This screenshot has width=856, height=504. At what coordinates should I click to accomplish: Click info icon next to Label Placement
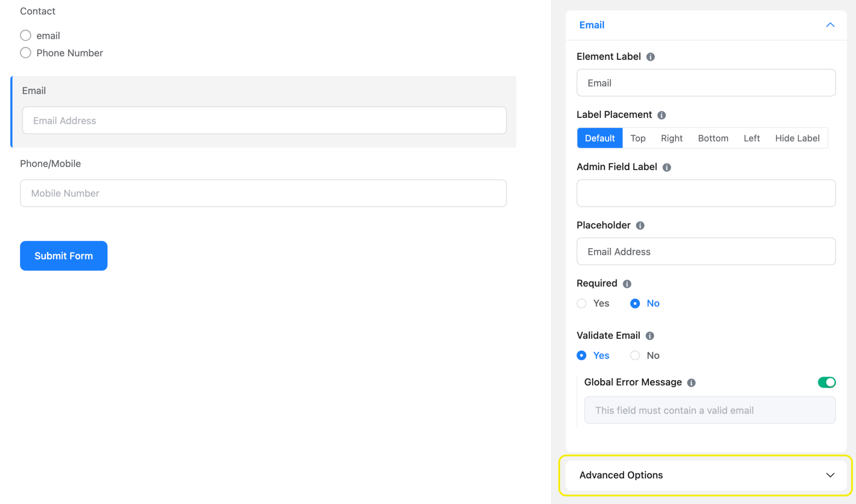coord(661,115)
